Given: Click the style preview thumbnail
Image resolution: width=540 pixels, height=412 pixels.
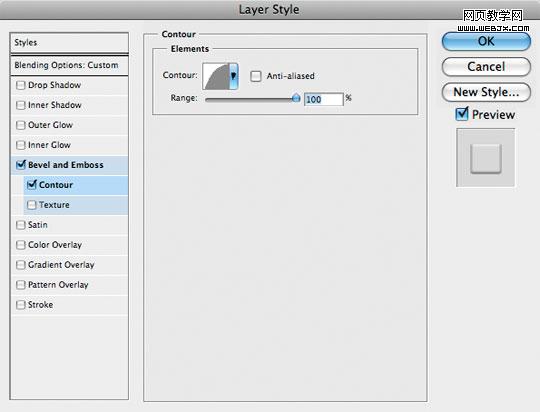Looking at the screenshot, I should (486, 158).
